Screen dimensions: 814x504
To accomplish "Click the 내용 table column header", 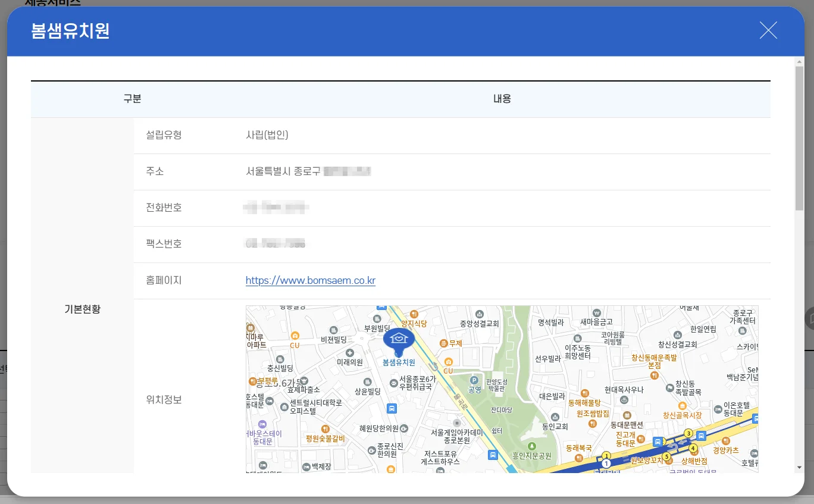I will click(x=502, y=99).
